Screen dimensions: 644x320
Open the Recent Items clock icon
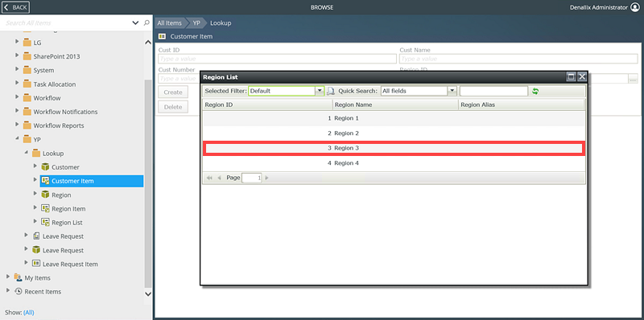point(18,291)
